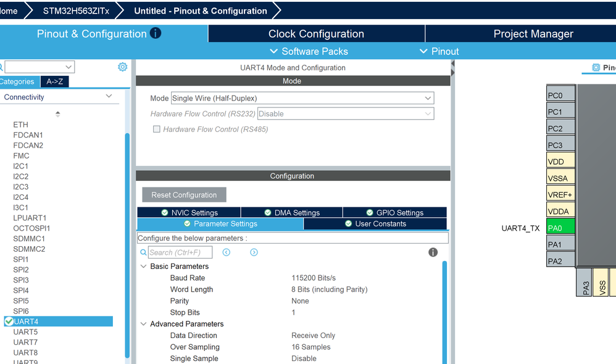Open the settings gear in the categories panel
The height and width of the screenshot is (364, 616).
click(x=123, y=67)
